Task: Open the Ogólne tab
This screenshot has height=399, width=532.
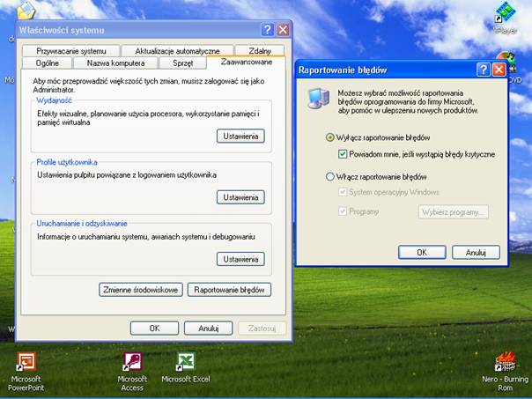Action: coord(48,63)
